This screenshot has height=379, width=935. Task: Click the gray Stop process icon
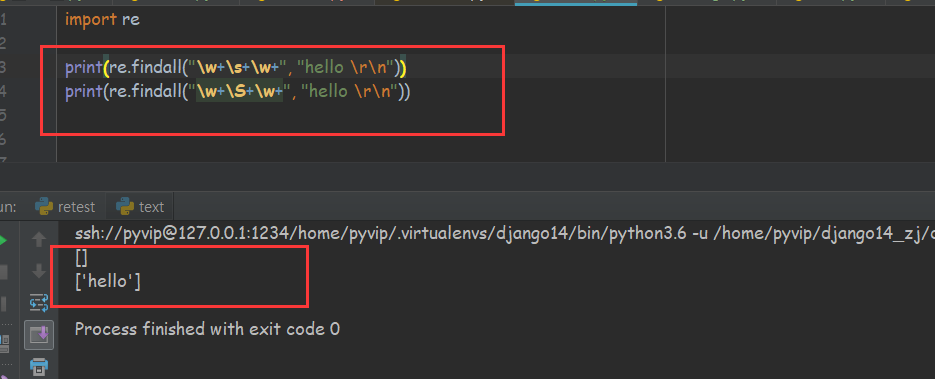3,272
